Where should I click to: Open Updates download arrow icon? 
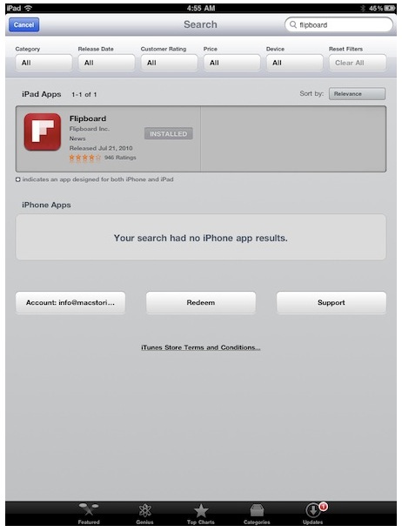(312, 510)
